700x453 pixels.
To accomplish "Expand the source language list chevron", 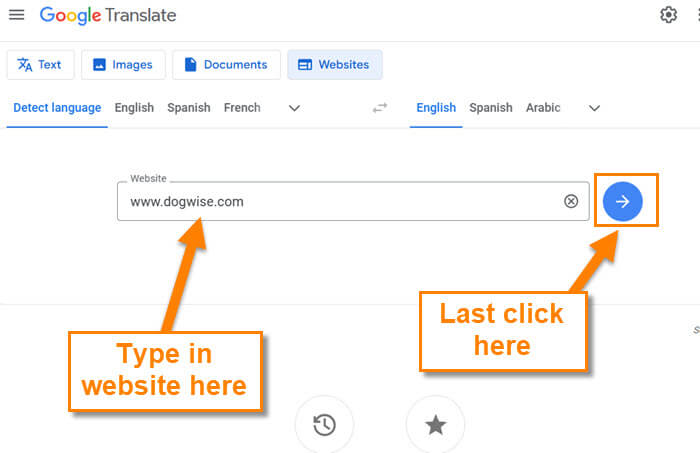I will pyautogui.click(x=294, y=108).
